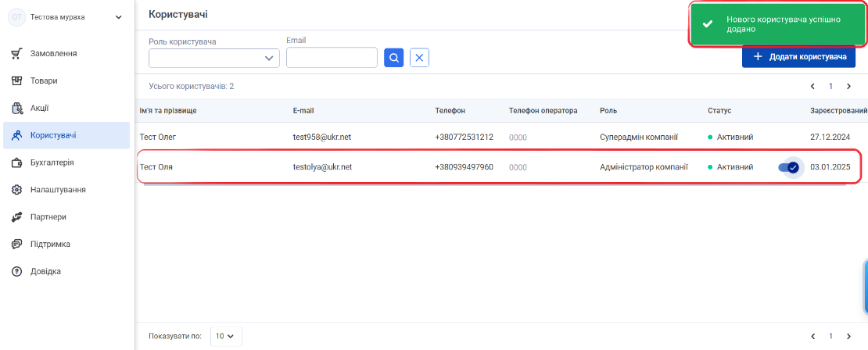
Task: Click phone +380772531212
Action: tap(464, 137)
